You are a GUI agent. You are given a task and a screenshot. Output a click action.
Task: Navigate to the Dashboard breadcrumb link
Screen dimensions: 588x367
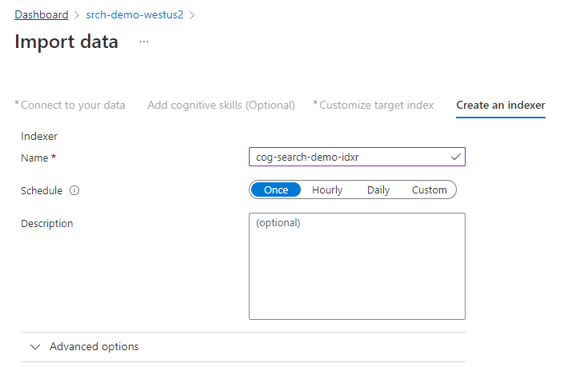point(41,15)
